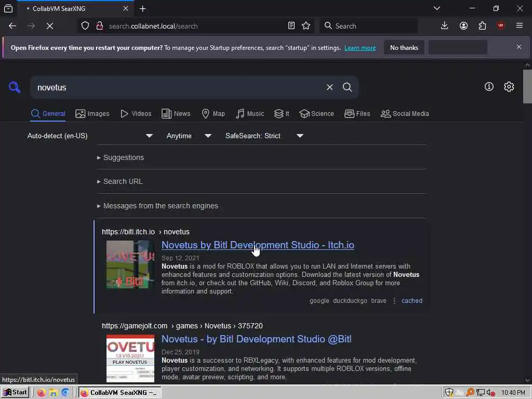Screen dimensions: 532x399
Task: Open cached version of itch.io result
Action: click(412, 301)
